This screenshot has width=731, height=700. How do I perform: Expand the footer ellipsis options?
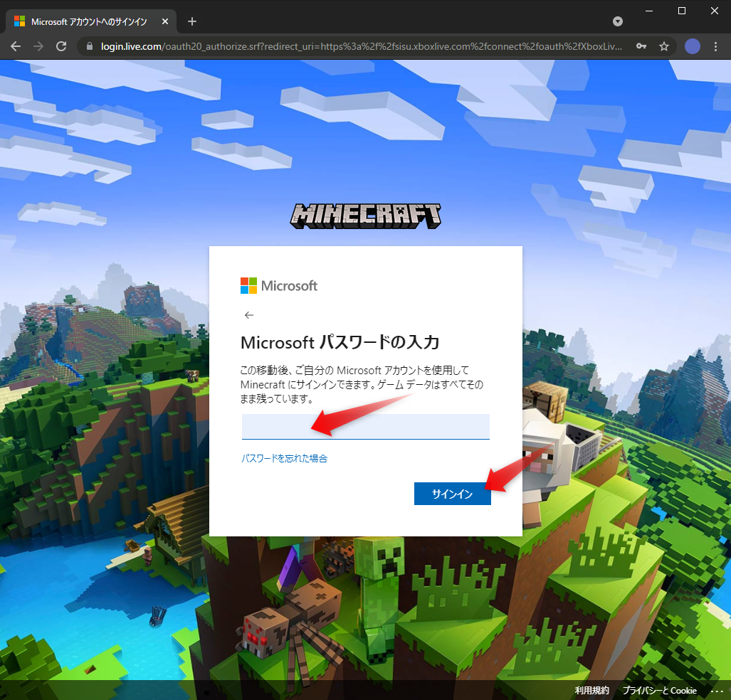point(716,691)
